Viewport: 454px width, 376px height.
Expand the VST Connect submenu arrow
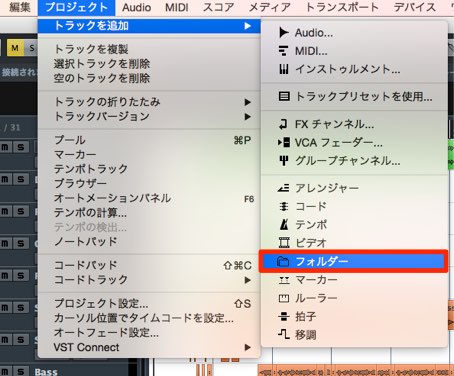click(x=247, y=347)
